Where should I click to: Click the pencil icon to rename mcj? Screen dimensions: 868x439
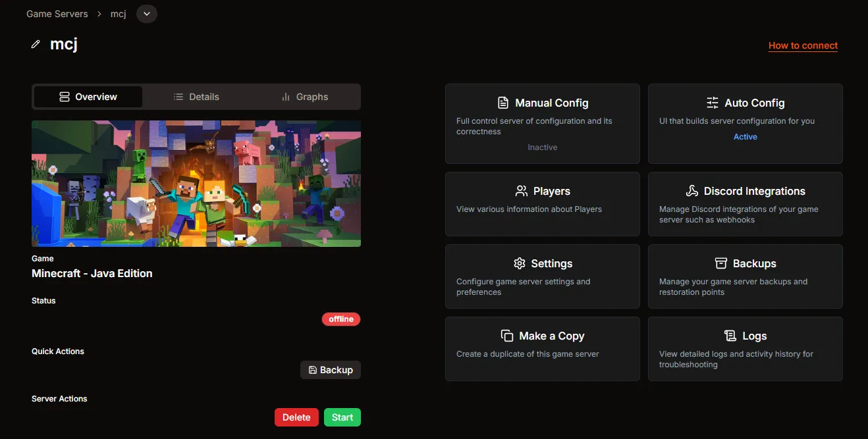35,44
